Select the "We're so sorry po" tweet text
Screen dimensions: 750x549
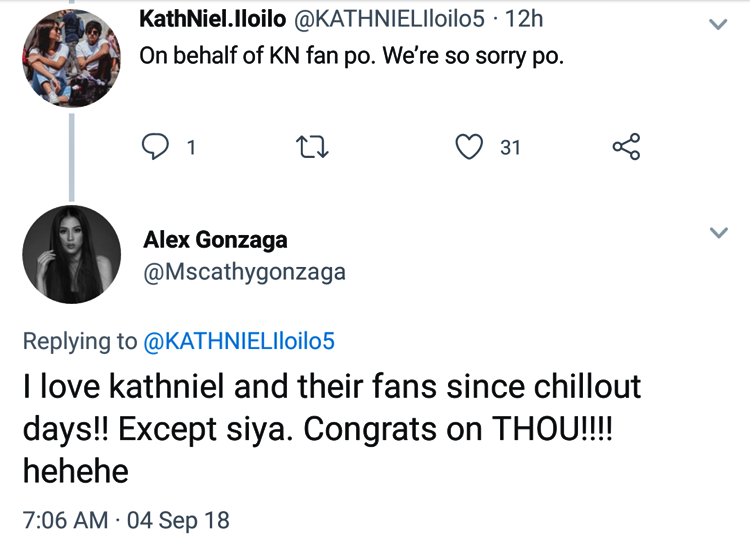click(x=352, y=56)
